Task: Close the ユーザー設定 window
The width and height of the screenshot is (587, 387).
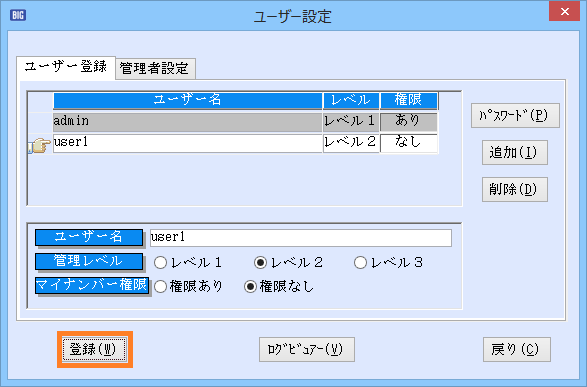Action: tap(564, 11)
